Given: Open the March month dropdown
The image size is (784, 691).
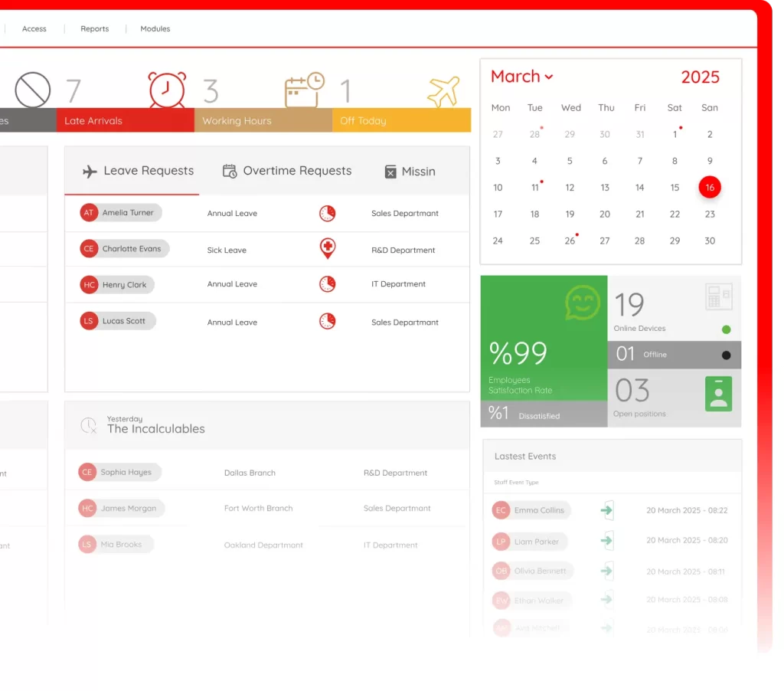Looking at the screenshot, I should tap(521, 77).
